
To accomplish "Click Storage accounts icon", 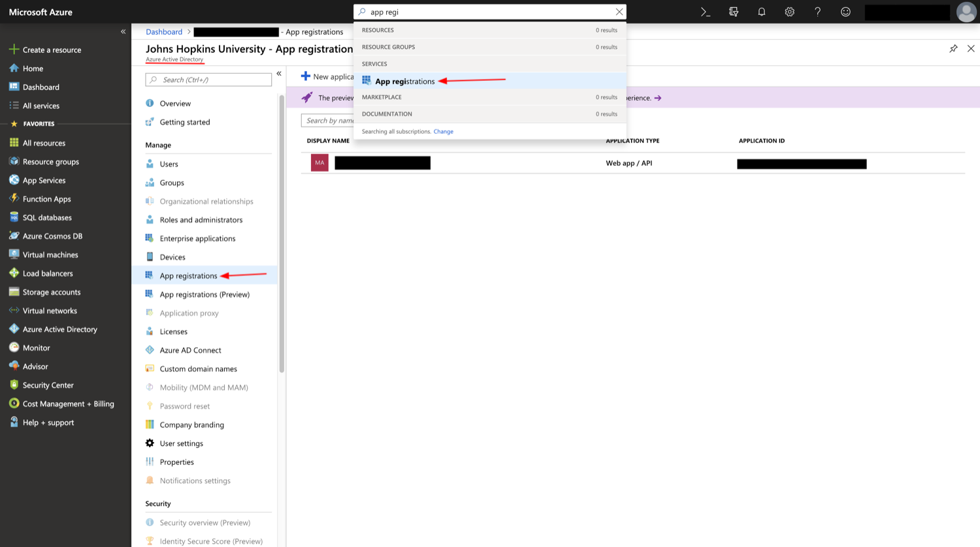I will pos(14,292).
